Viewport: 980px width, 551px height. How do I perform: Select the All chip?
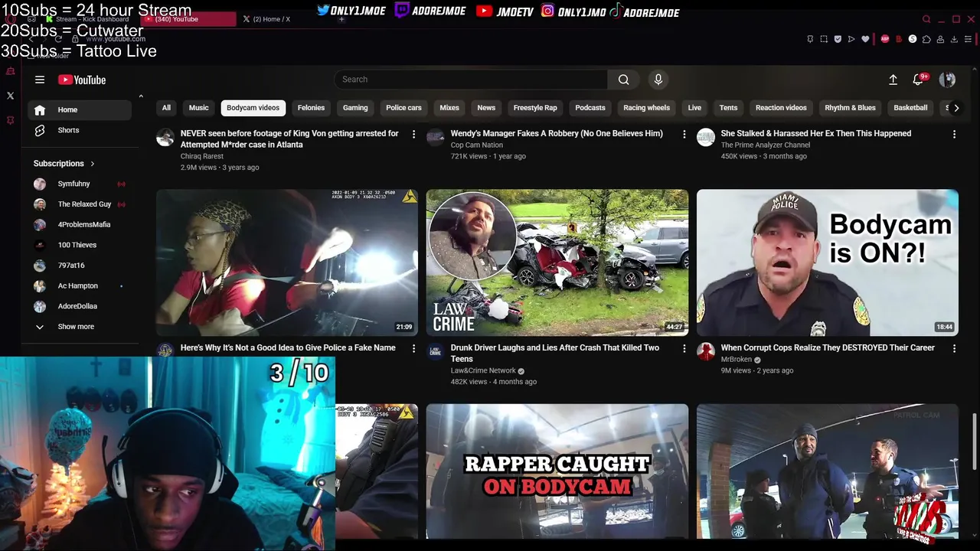(166, 108)
